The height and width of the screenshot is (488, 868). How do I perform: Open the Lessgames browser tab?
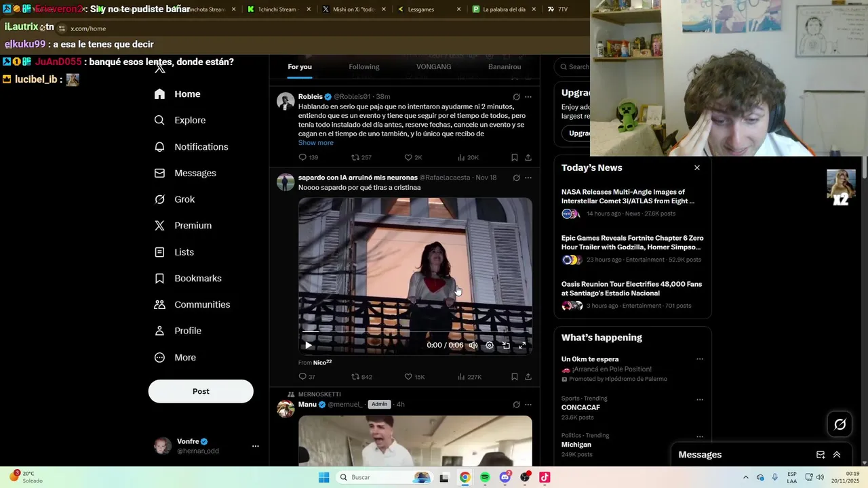click(x=429, y=9)
